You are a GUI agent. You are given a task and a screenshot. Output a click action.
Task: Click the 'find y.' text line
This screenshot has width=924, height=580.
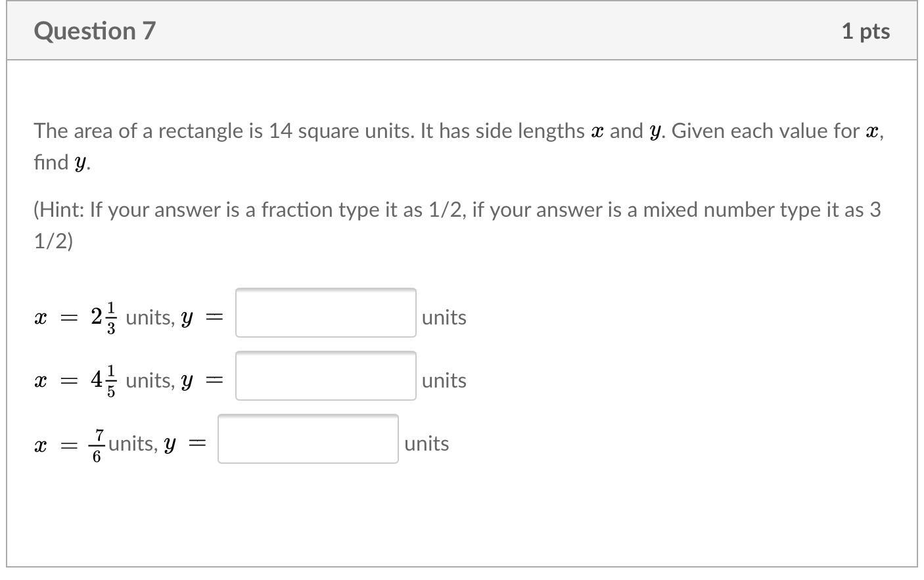[62, 162]
